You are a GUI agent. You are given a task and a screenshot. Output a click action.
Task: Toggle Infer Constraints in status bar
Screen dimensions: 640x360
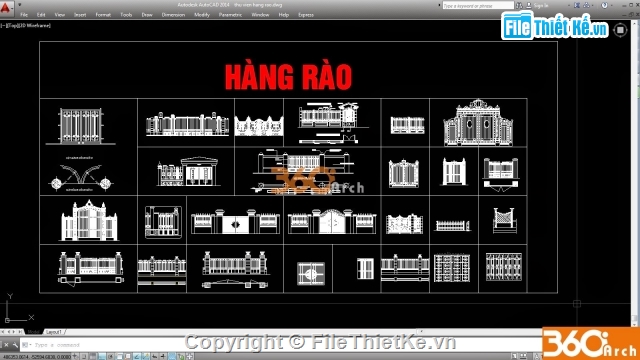tap(74, 357)
